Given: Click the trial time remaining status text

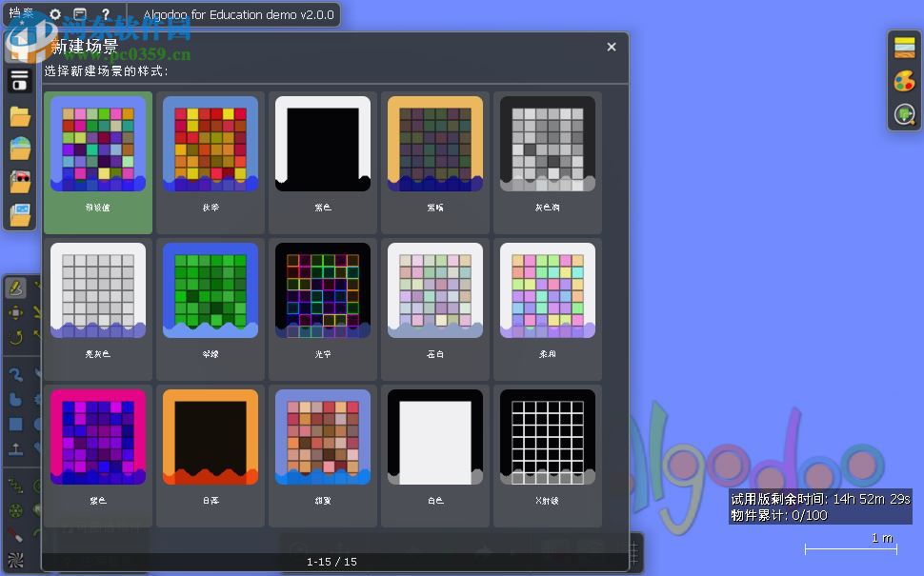Looking at the screenshot, I should click(x=820, y=499).
